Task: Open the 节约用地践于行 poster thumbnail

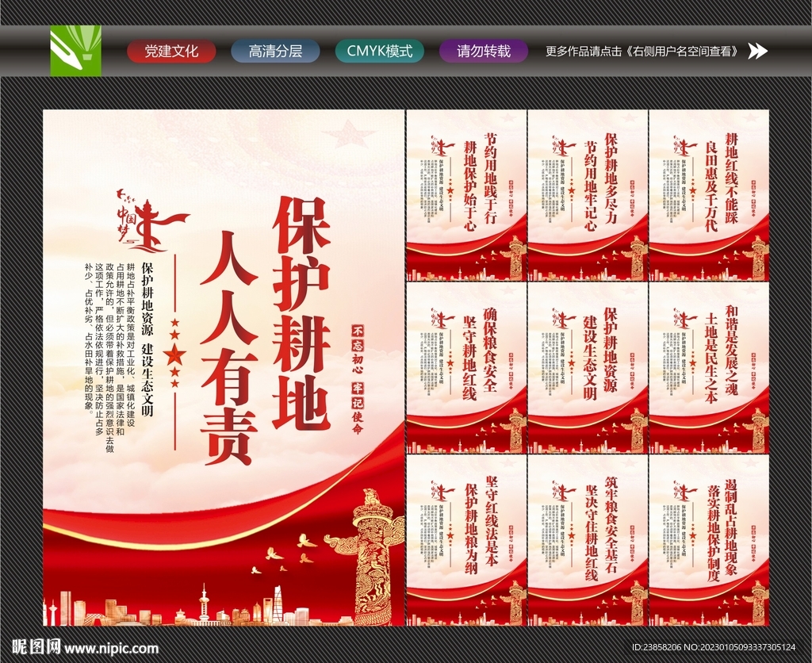Action: [466, 195]
